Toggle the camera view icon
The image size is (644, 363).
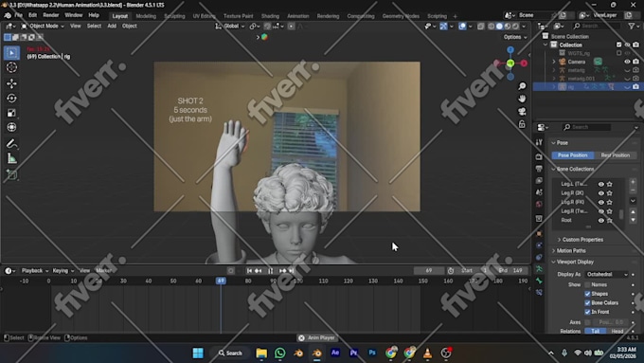pos(522,112)
